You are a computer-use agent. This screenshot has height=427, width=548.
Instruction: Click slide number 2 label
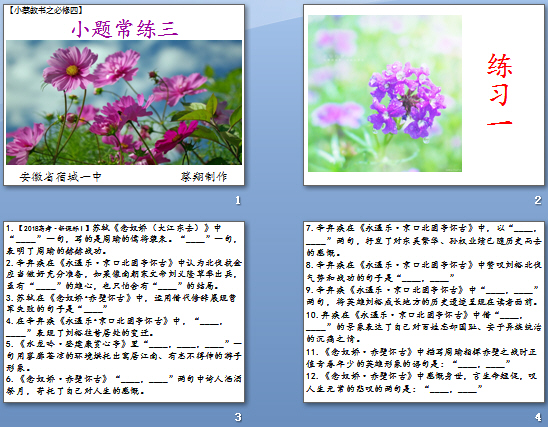pos(538,200)
